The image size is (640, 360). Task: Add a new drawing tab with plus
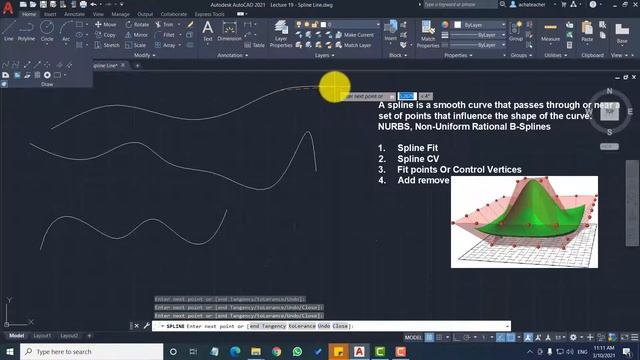coord(138,65)
